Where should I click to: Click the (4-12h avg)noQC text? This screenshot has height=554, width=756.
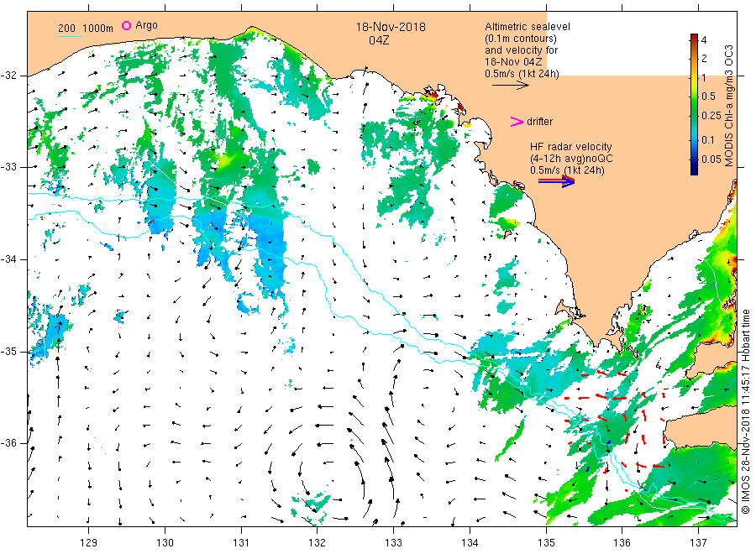(571, 159)
